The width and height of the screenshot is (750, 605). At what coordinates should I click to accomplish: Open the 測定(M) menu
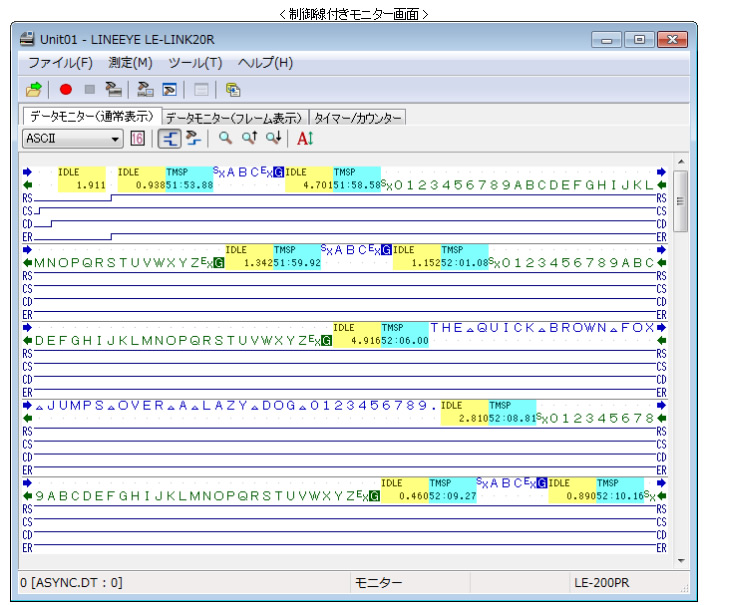130,63
